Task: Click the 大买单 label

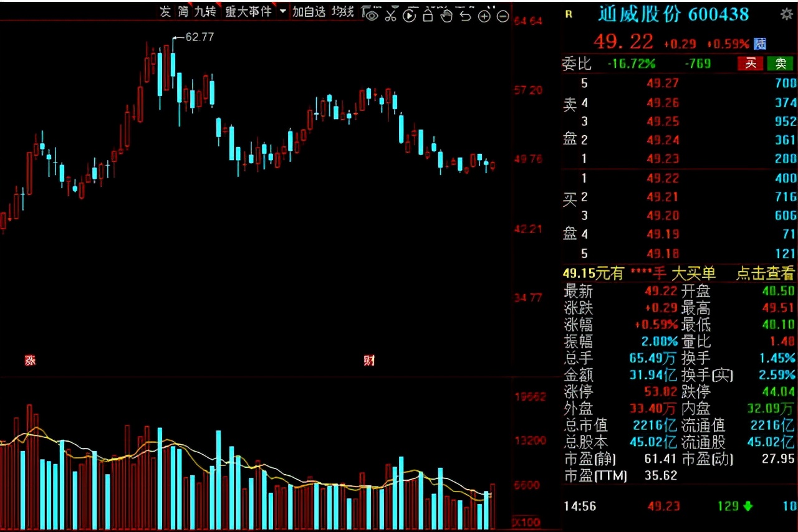Action: pyautogui.click(x=693, y=273)
